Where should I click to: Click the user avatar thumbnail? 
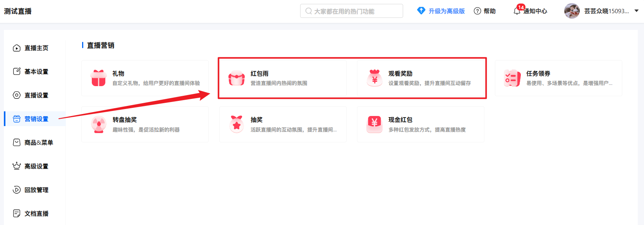(x=572, y=11)
